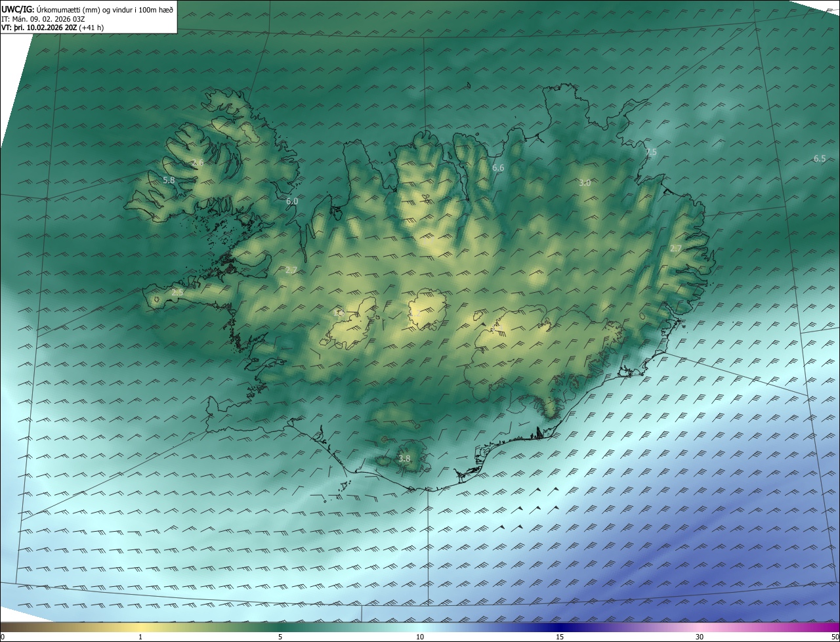Click the 'VT: þri. 10.02.2026 20Z (+41 h)' line
Screen dimensions: 840x642
click(52, 28)
